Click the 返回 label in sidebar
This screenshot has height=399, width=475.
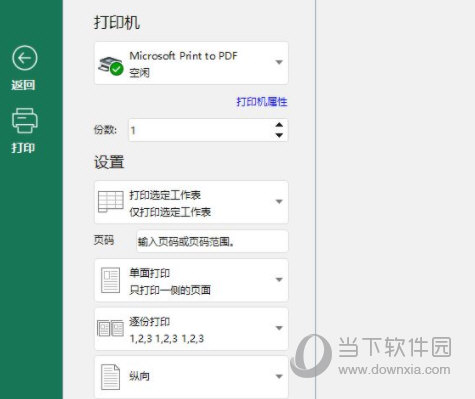[x=23, y=85]
